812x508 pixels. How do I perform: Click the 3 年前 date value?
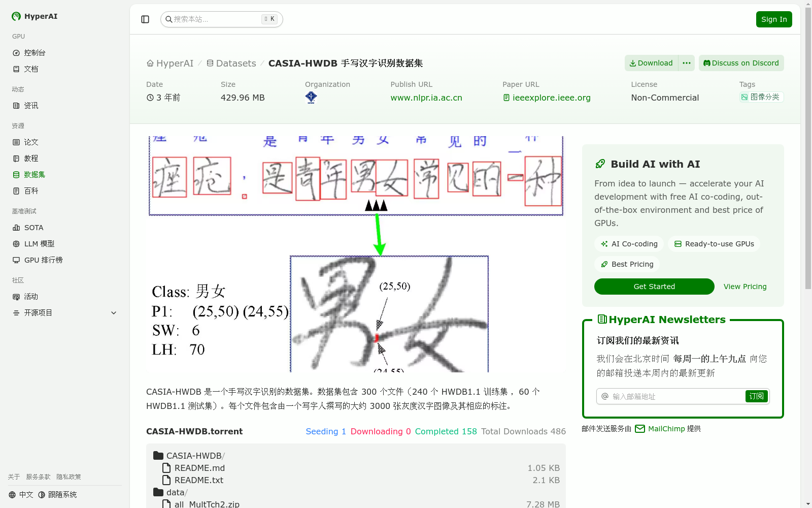[163, 98]
